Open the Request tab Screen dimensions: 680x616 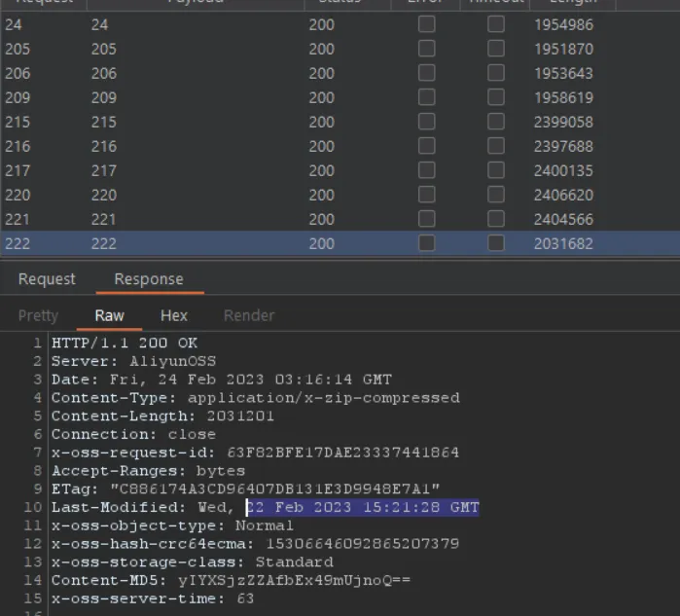(47, 279)
